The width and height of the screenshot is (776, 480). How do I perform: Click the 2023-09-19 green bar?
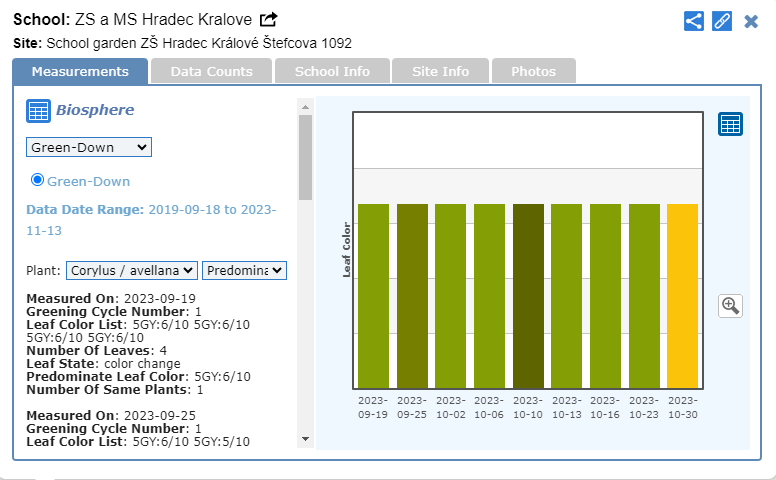[x=373, y=296]
